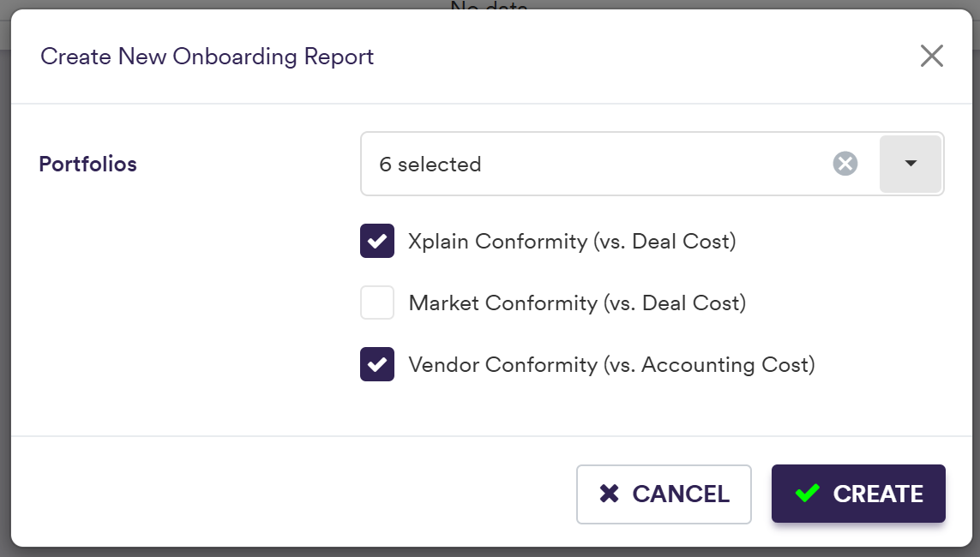Click the dimmed "No data" text behind dialog

click(489, 6)
